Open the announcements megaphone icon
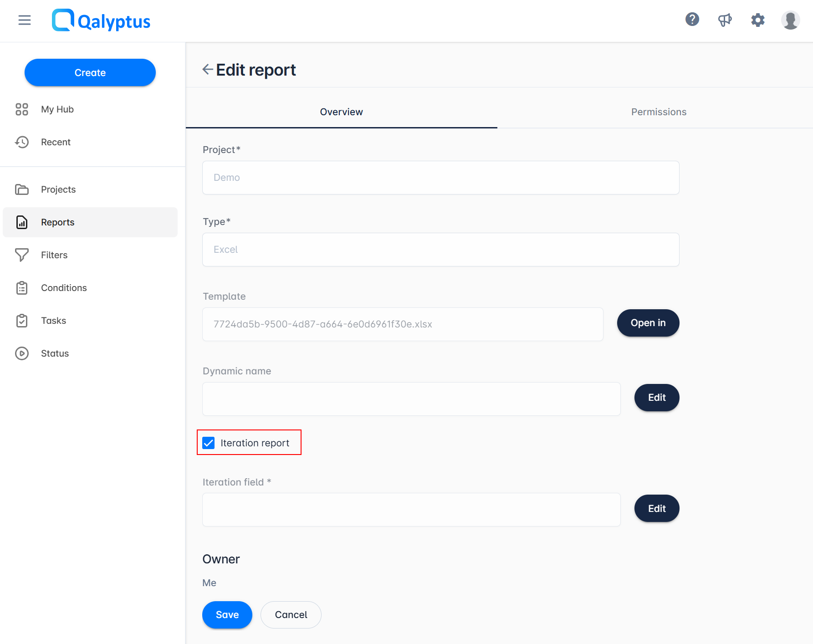Screen dimensions: 813x644 point(725,20)
